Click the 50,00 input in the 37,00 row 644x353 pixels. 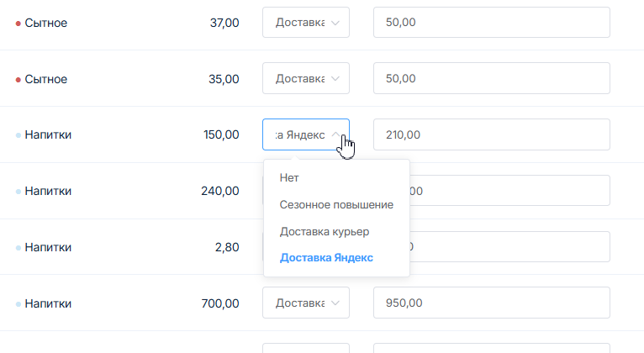tap(491, 23)
